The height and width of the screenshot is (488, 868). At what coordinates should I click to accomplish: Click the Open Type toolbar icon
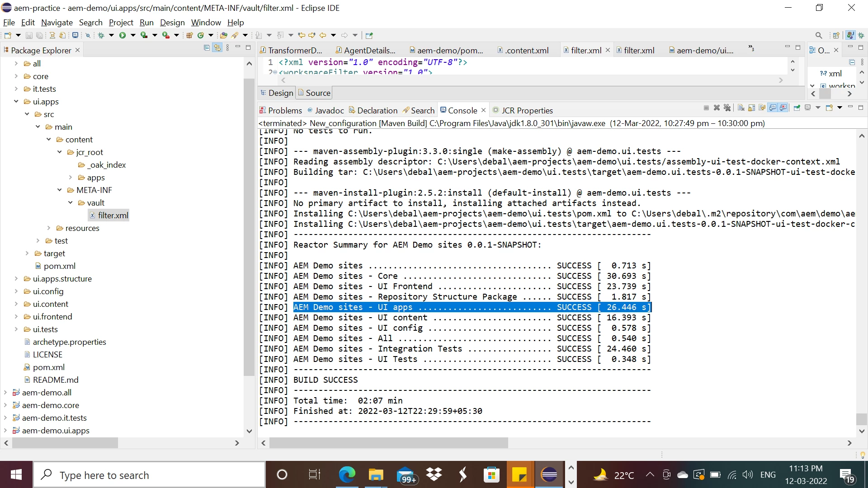pyautogui.click(x=223, y=35)
